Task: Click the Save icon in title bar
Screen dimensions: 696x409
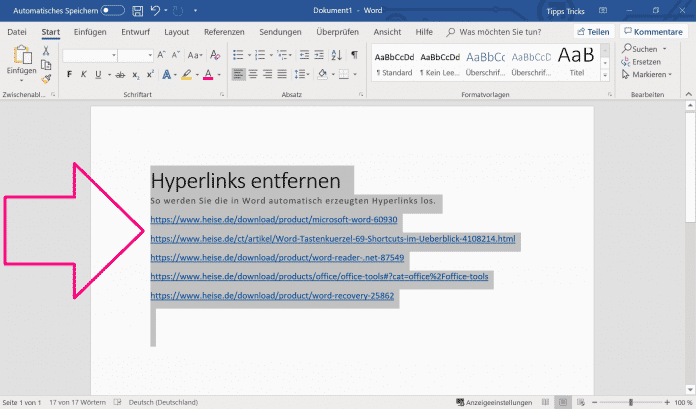Action: click(137, 10)
